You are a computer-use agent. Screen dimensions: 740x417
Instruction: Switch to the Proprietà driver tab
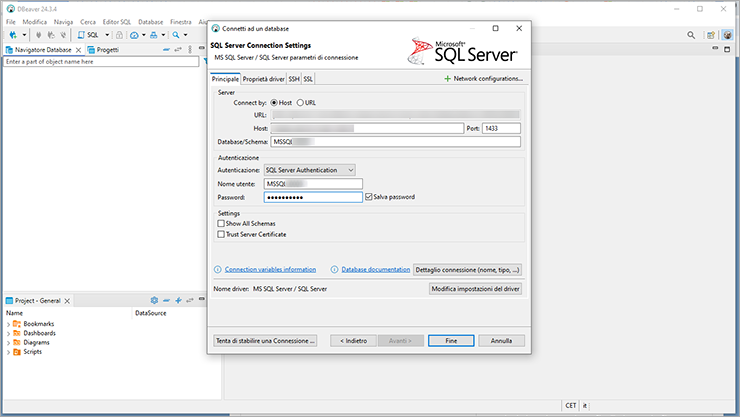point(263,79)
